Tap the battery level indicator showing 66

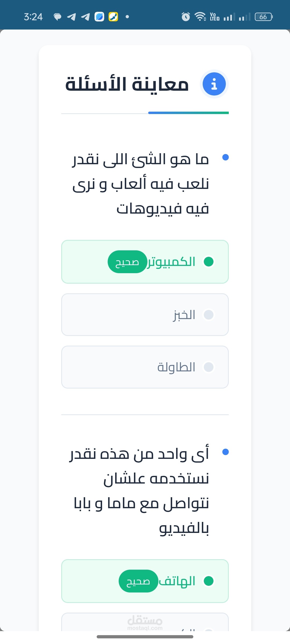click(x=263, y=17)
